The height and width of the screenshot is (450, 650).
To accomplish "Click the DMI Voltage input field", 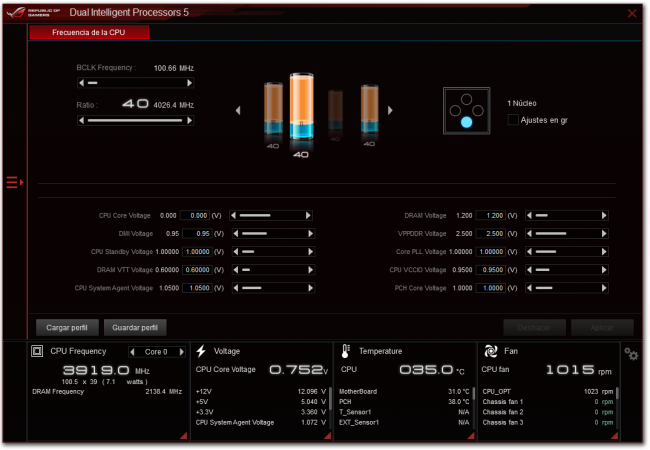I will pos(197,234).
